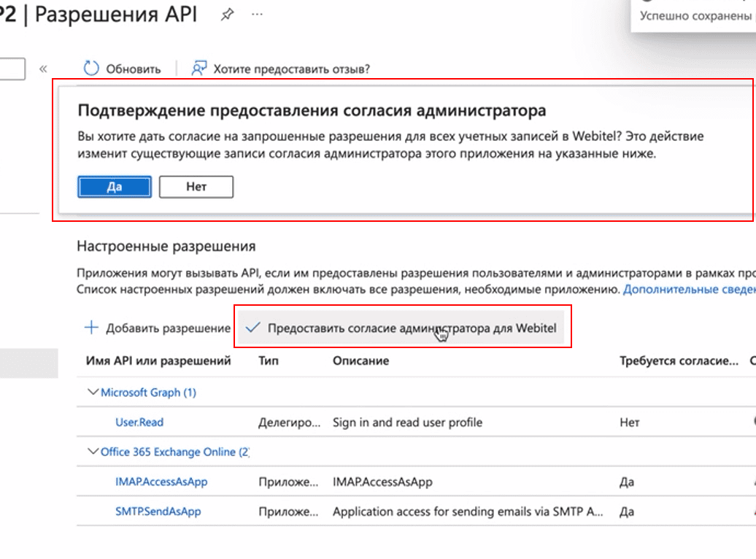The image size is (756, 559).
Task: Click the Успешно сохранены notification
Action: [x=694, y=16]
